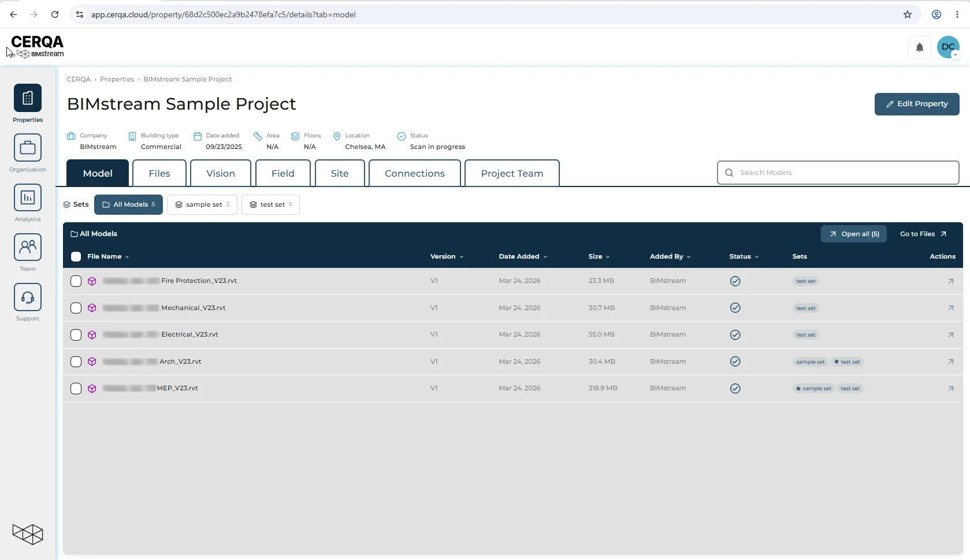Sort the table by Version
The width and height of the screenshot is (970, 560).
(x=447, y=256)
